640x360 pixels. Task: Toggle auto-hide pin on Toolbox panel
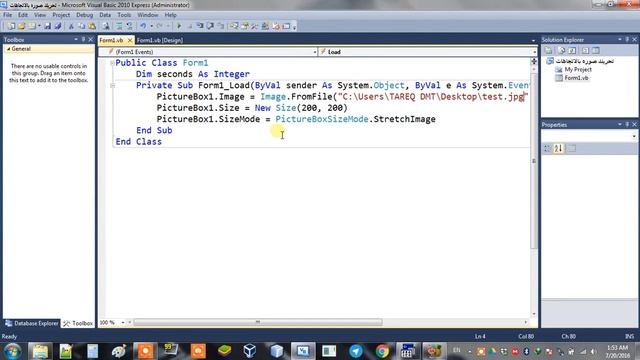click(x=83, y=40)
